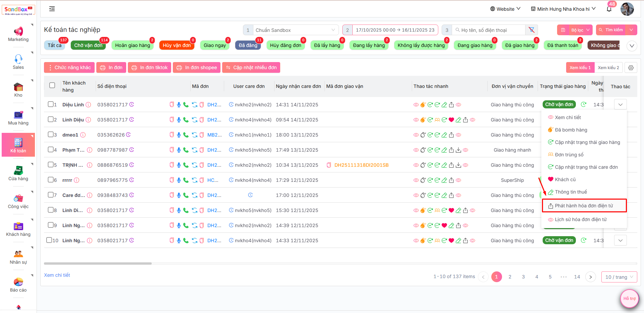Choose Phát hành hóa đơn điện tử menu item

[x=584, y=206]
